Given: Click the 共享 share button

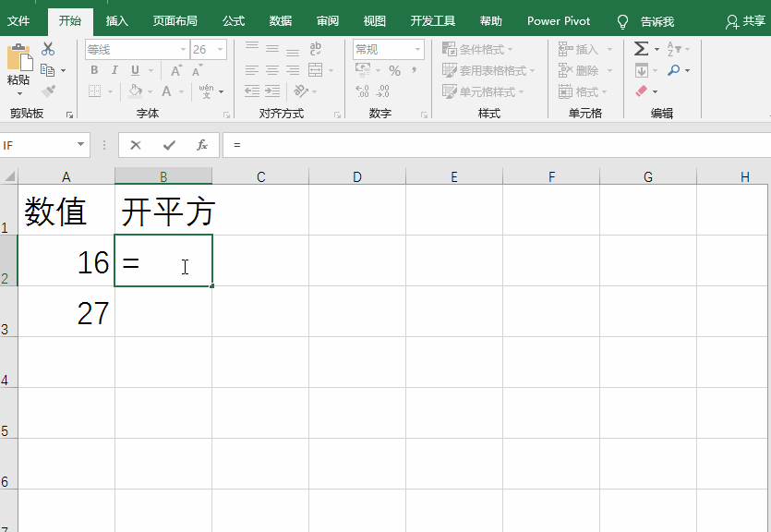Looking at the screenshot, I should [x=746, y=20].
